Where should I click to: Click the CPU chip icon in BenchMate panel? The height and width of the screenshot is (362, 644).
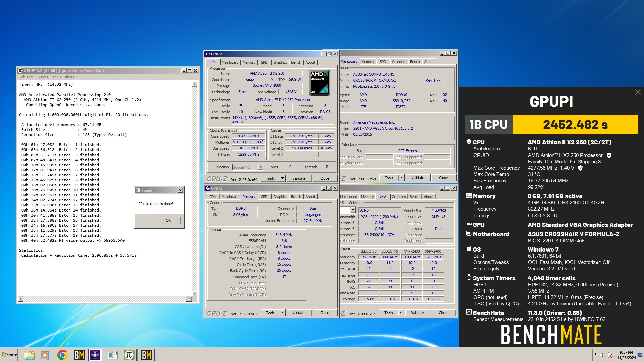[469, 142]
